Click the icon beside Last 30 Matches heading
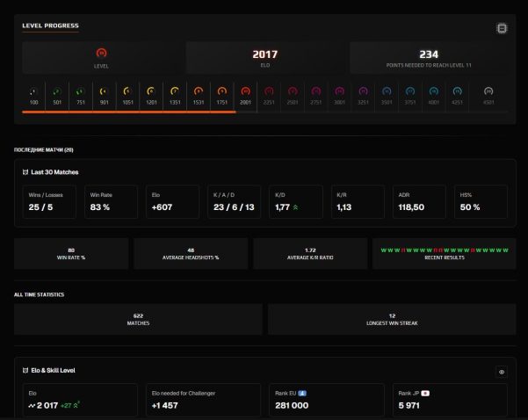Viewport: 528px width, 420px height. [x=25, y=172]
